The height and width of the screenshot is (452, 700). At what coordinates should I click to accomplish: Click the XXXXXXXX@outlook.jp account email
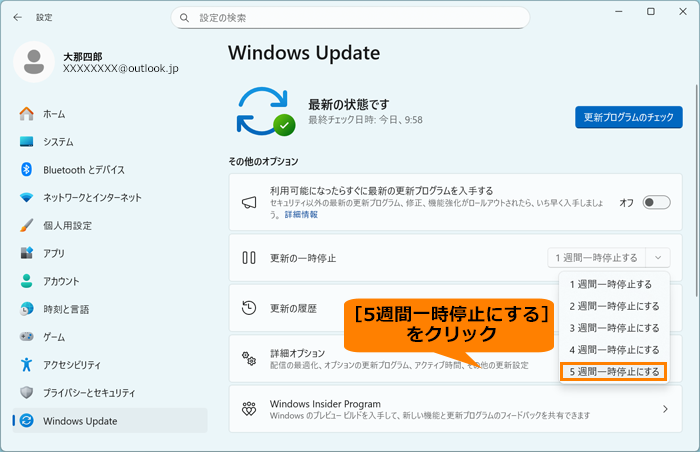click(121, 68)
